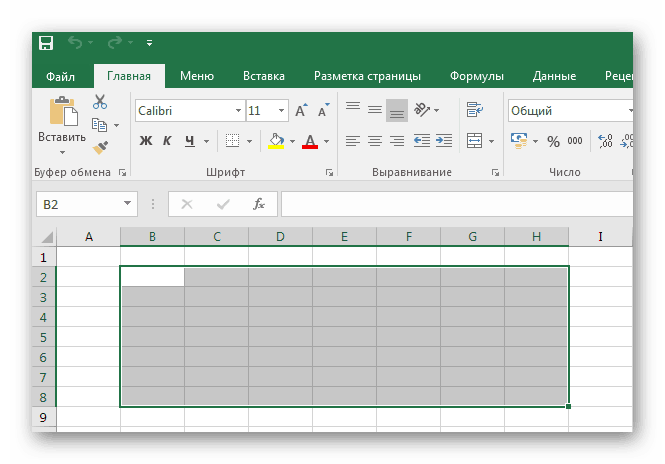Click the Cut scissors icon
The height and width of the screenshot is (464, 665).
pyautogui.click(x=100, y=102)
